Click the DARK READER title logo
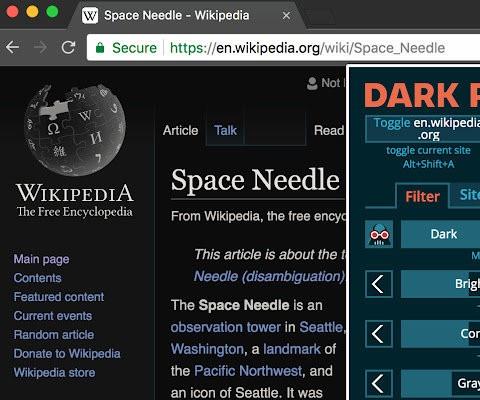This screenshot has width=480, height=400. pyautogui.click(x=422, y=95)
